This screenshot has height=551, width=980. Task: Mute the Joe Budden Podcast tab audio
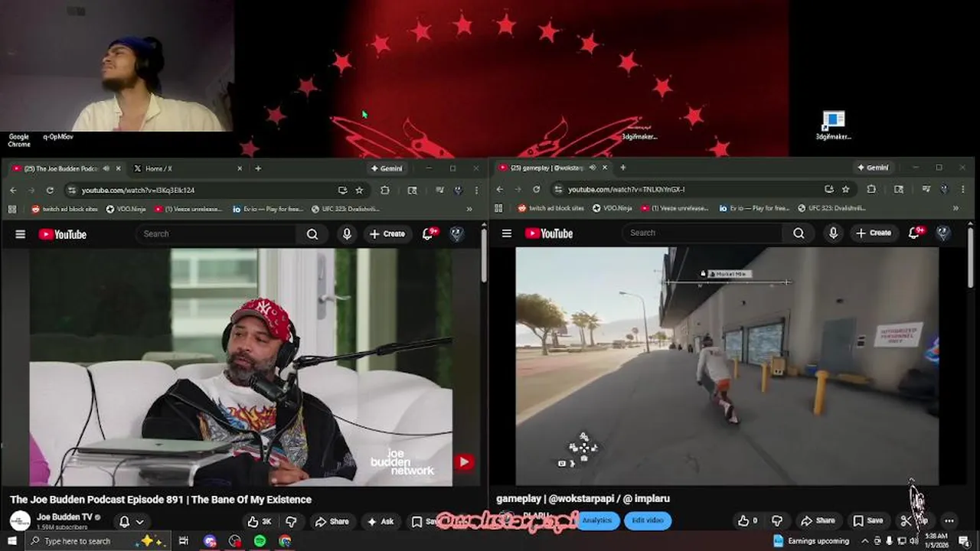(106, 168)
